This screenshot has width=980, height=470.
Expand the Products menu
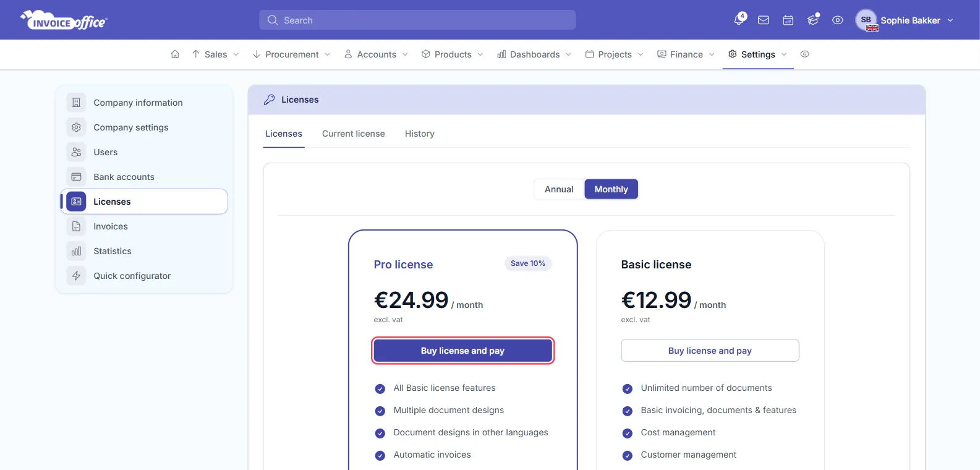452,54
